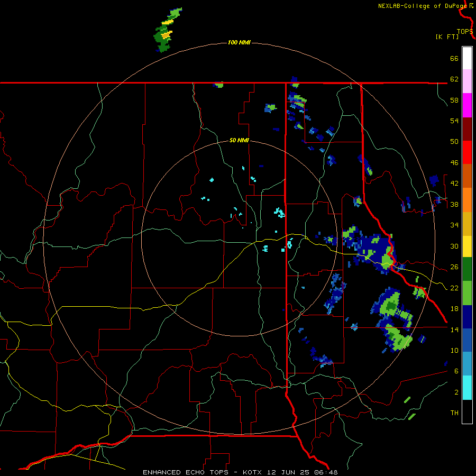The image size is (476, 476).
Task: Pick the magenta legend color swatch
Action: pos(467,105)
